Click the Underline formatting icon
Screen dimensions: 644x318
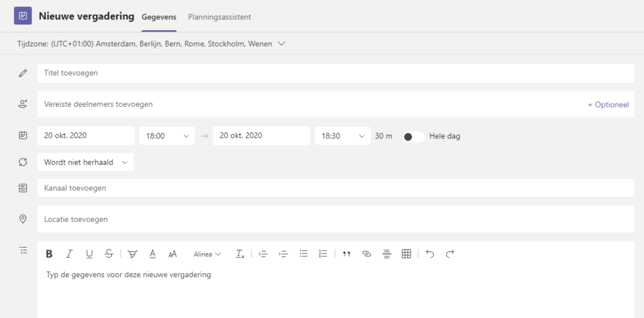click(89, 254)
